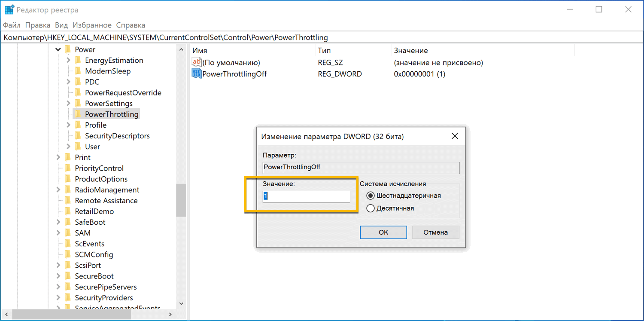
Task: Collapse the Power tree node
Action: click(x=58, y=50)
